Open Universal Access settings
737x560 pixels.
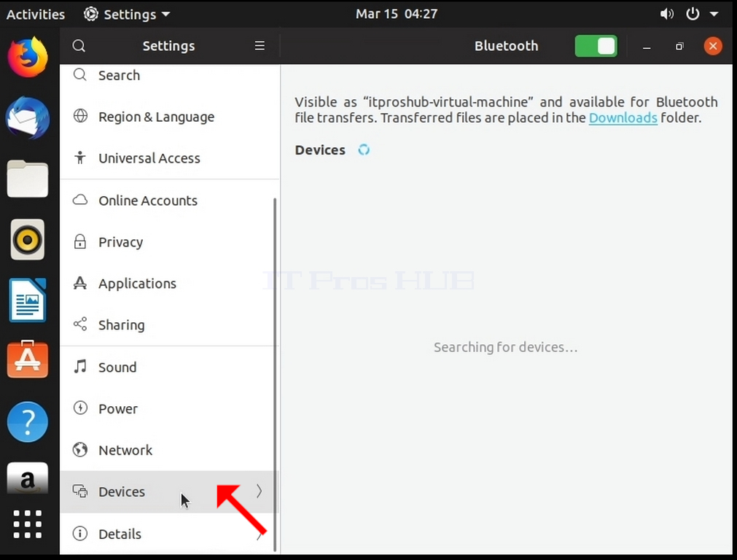click(x=170, y=158)
